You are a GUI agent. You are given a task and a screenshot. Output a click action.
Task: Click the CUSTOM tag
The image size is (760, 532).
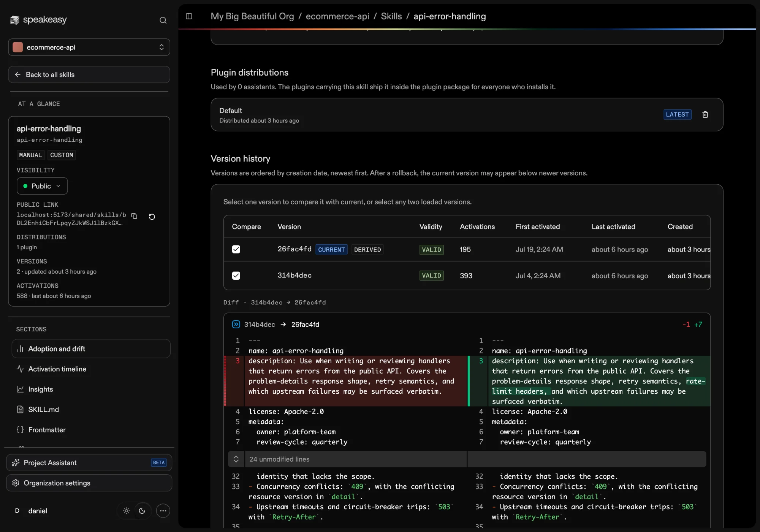[62, 155]
